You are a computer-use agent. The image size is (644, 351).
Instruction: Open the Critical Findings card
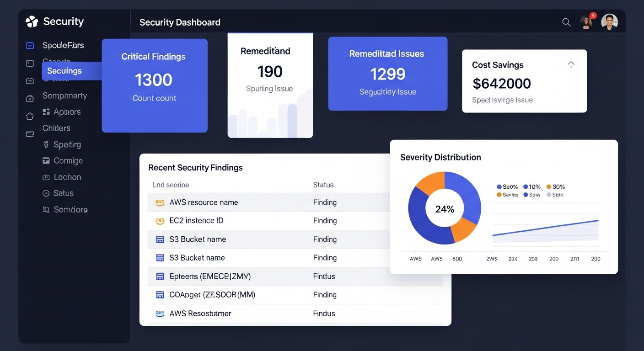coord(154,85)
